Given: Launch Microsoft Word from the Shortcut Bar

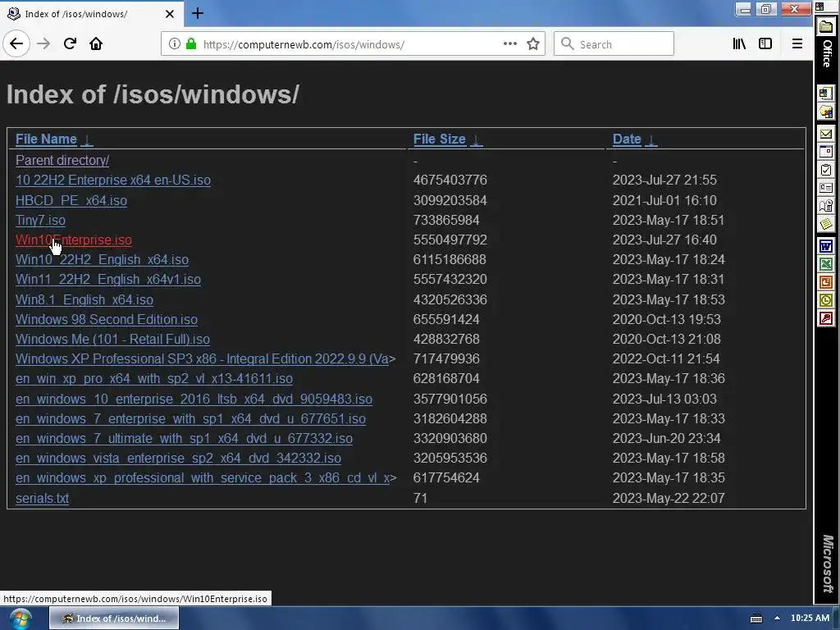Looking at the screenshot, I should click(x=826, y=246).
